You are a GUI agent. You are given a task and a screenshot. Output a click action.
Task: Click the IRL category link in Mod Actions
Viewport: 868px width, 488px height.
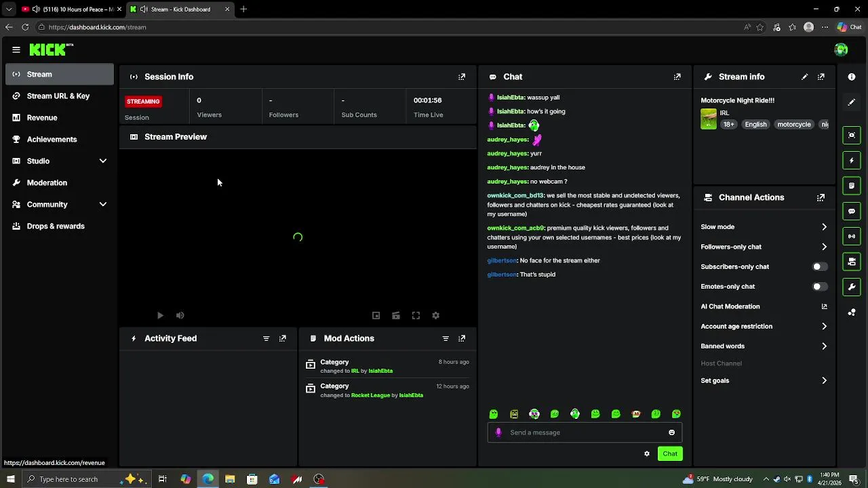pos(355,371)
